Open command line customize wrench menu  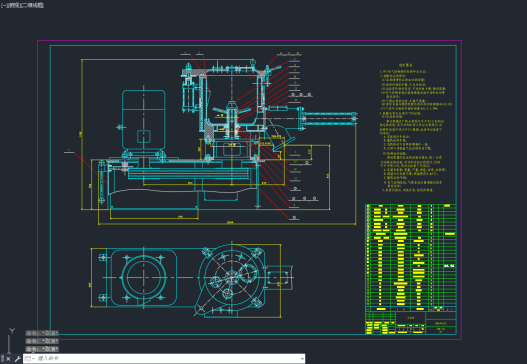[x=17, y=359]
